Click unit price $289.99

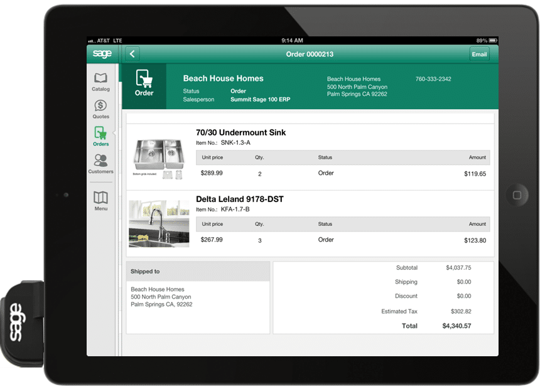tap(212, 173)
